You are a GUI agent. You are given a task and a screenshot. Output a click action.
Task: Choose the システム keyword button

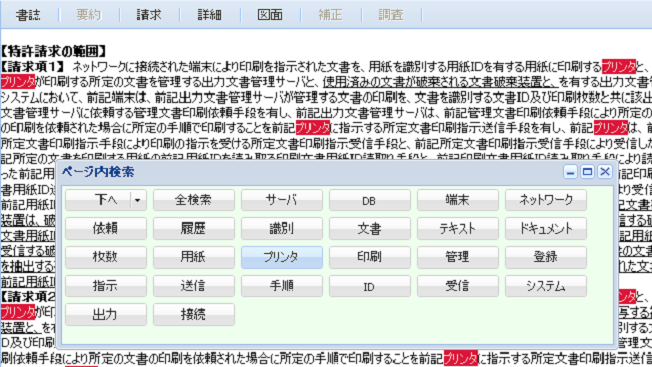click(x=546, y=286)
